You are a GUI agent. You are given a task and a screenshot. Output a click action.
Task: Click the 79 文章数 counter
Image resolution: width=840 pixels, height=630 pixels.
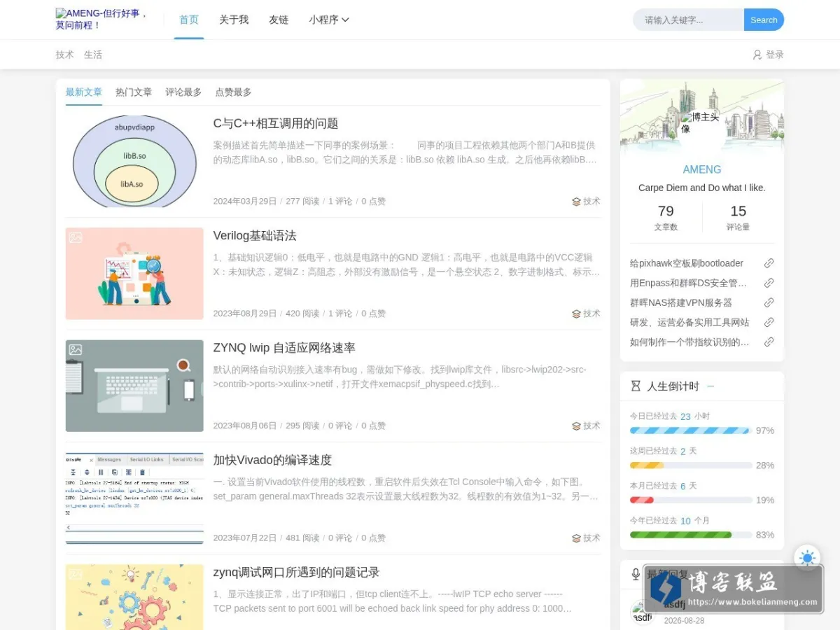pos(666,217)
